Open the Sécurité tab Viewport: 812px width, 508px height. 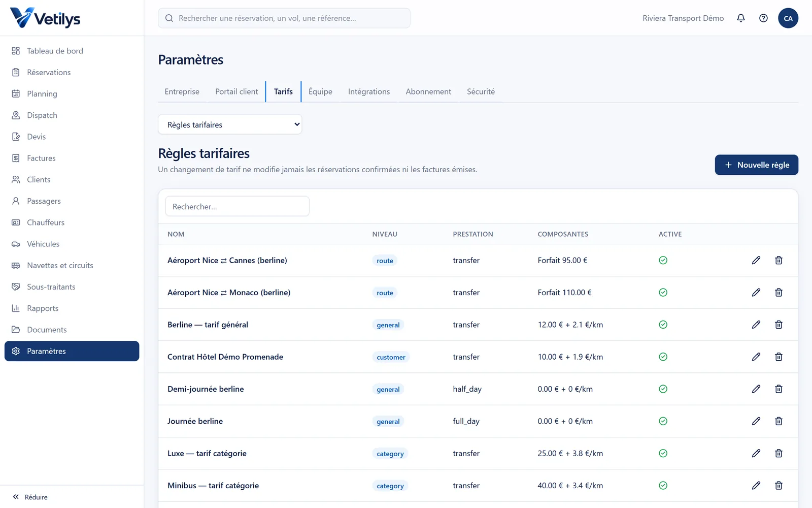pyautogui.click(x=481, y=91)
